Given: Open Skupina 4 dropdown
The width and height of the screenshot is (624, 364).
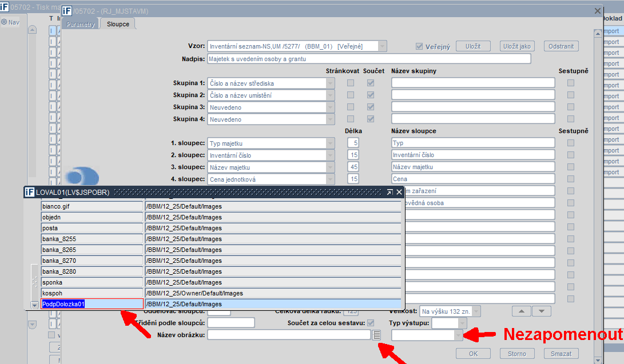Looking at the screenshot, I should coord(331,119).
